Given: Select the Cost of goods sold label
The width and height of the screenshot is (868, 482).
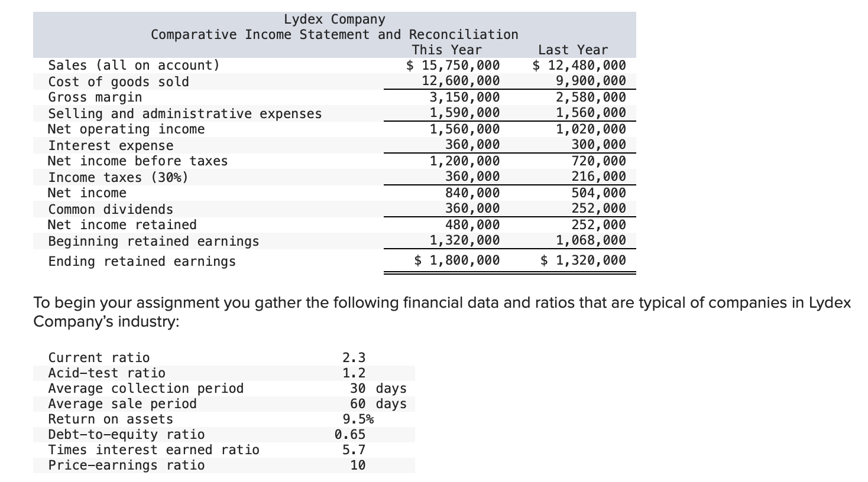Looking at the screenshot, I should tap(118, 82).
